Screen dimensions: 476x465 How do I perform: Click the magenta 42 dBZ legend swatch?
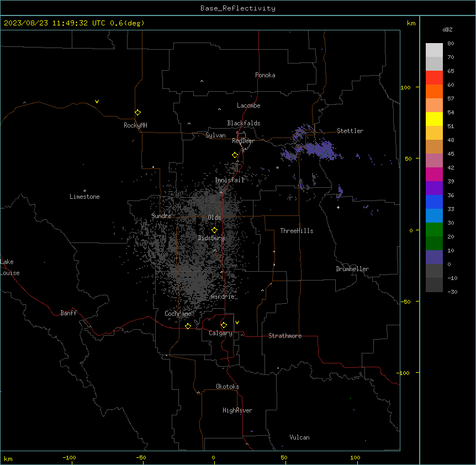434,174
